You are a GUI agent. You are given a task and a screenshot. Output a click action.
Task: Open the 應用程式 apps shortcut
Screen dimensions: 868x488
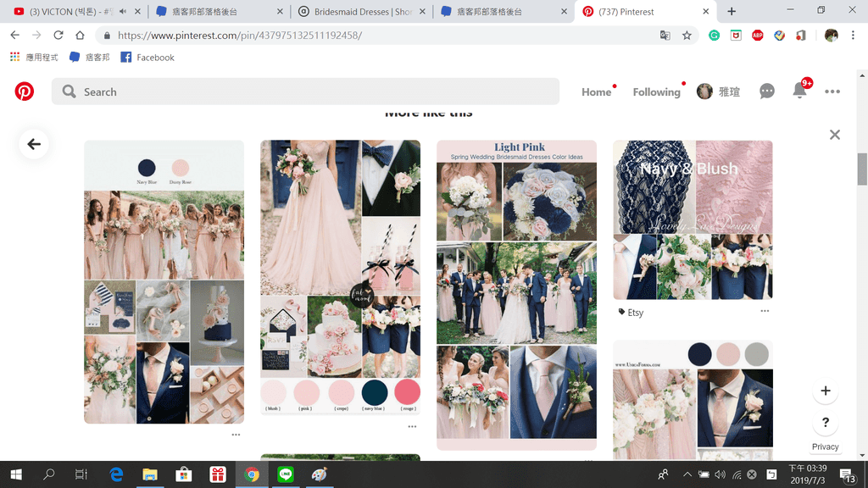pyautogui.click(x=34, y=58)
